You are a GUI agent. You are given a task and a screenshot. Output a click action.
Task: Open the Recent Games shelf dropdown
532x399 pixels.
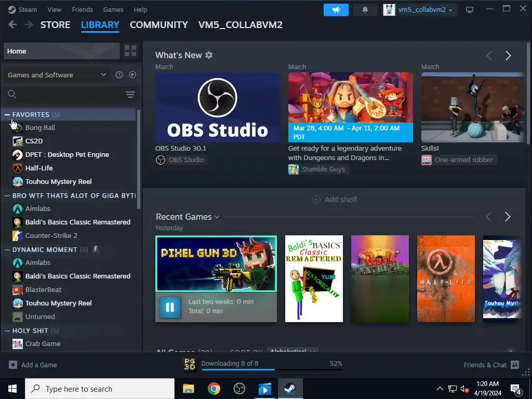click(x=217, y=217)
